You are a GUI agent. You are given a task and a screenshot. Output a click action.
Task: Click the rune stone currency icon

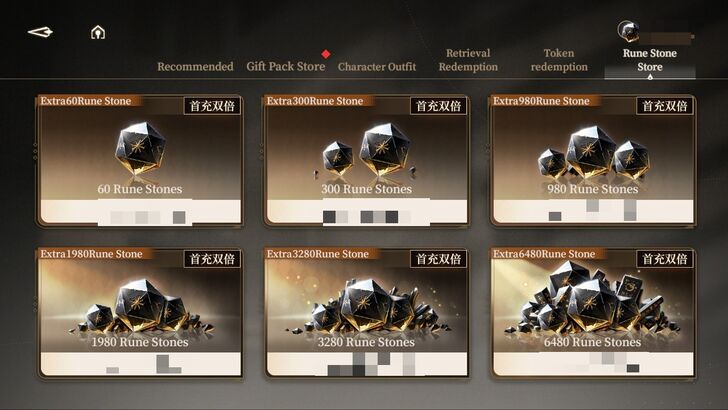pos(628,31)
